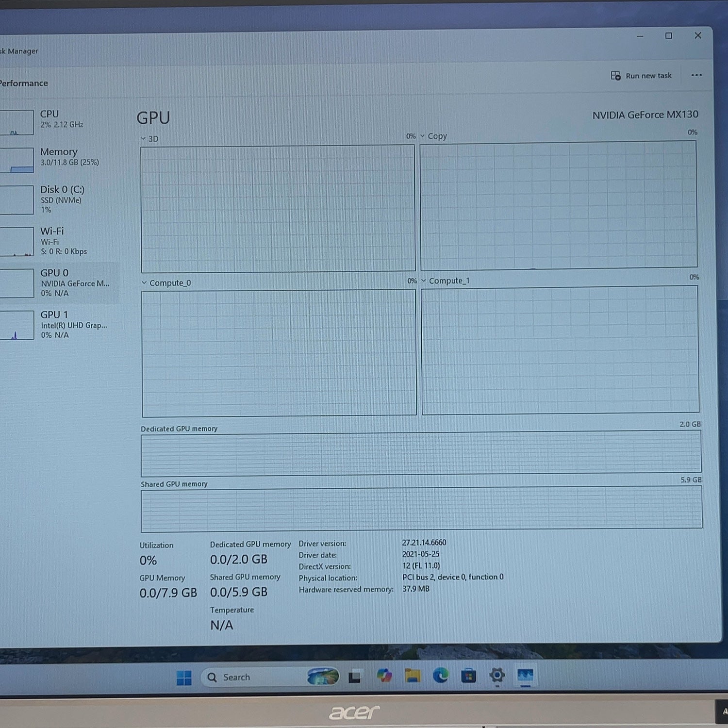This screenshot has width=728, height=728.
Task: Select Disk 0 (C:) performance entry
Action: (58, 199)
